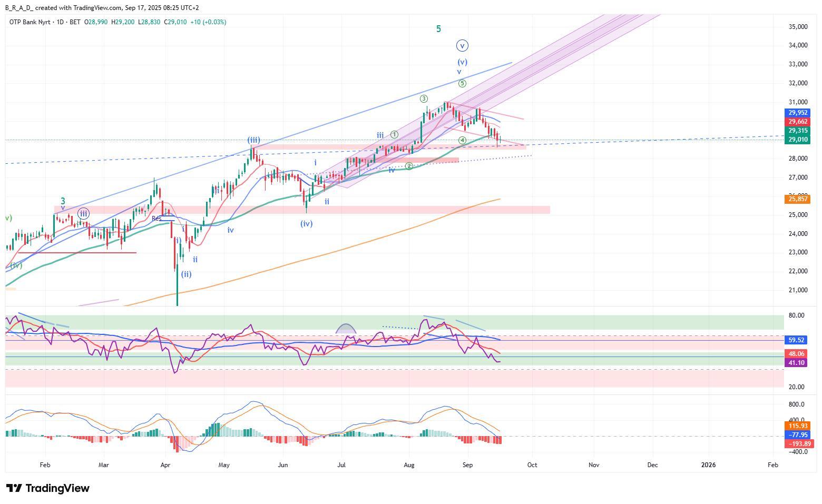Image resolution: width=822 pixels, height=504 pixels.
Task: Click the 2026 label on time axis
Action: [x=709, y=465]
